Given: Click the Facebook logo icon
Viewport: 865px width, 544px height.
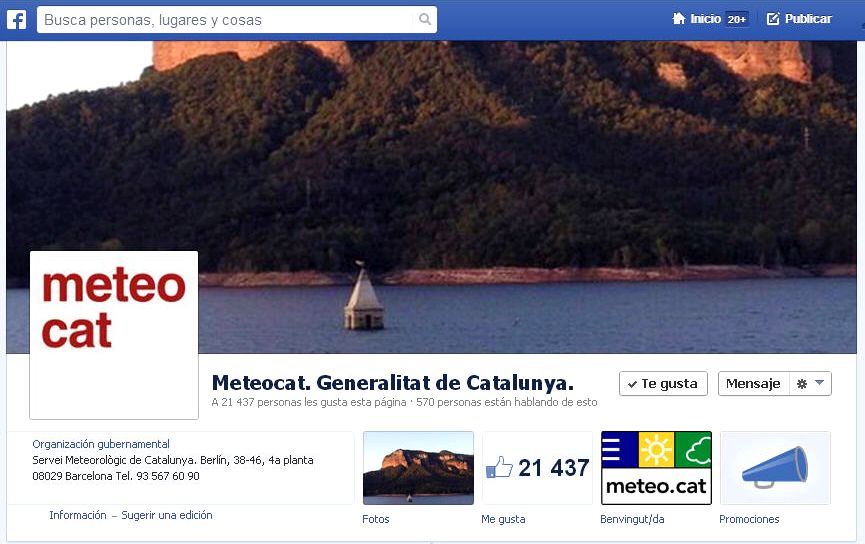Looking at the screenshot, I should [17, 20].
